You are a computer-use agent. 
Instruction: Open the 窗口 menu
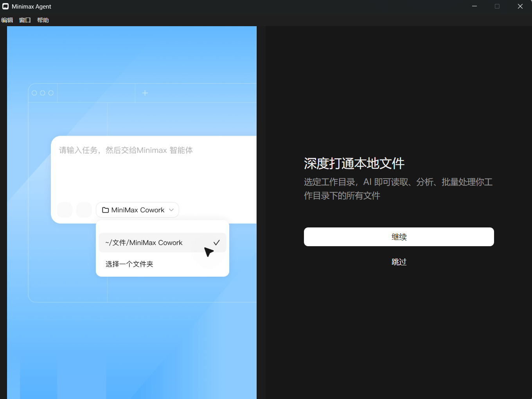click(25, 20)
